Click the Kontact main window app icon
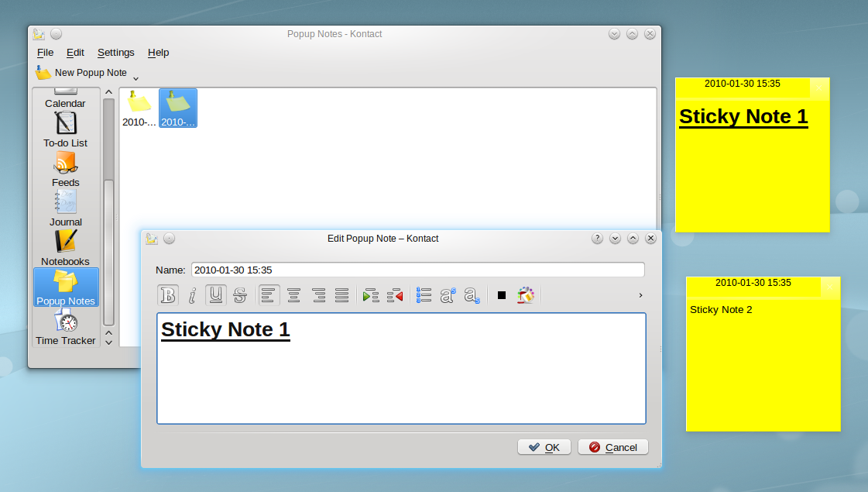Viewport: 868px width, 492px height. 39,34
